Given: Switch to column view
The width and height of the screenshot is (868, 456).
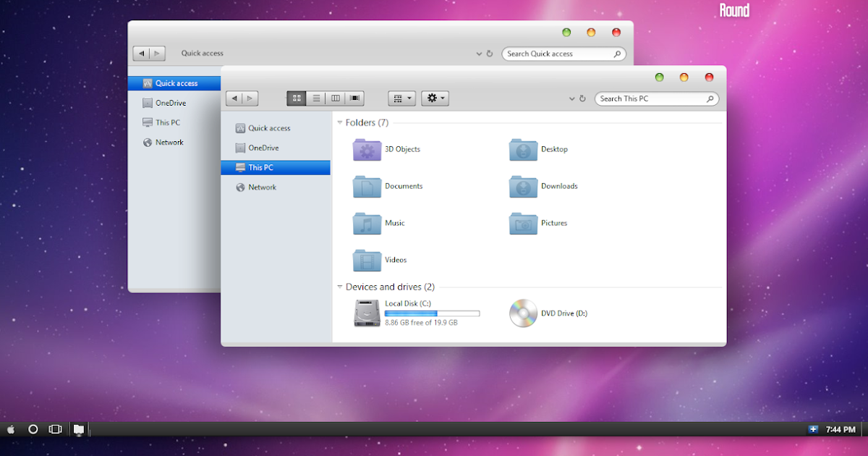Looking at the screenshot, I should (335, 98).
